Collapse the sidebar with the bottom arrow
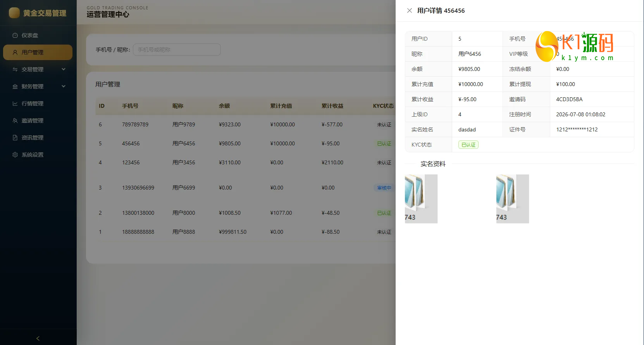The width and height of the screenshot is (644, 345). tap(38, 338)
